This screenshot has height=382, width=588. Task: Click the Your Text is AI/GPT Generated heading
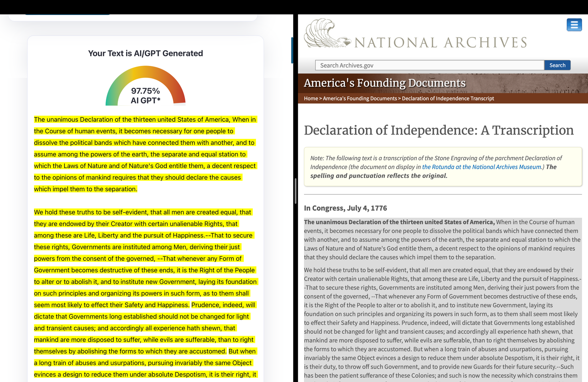coord(145,53)
